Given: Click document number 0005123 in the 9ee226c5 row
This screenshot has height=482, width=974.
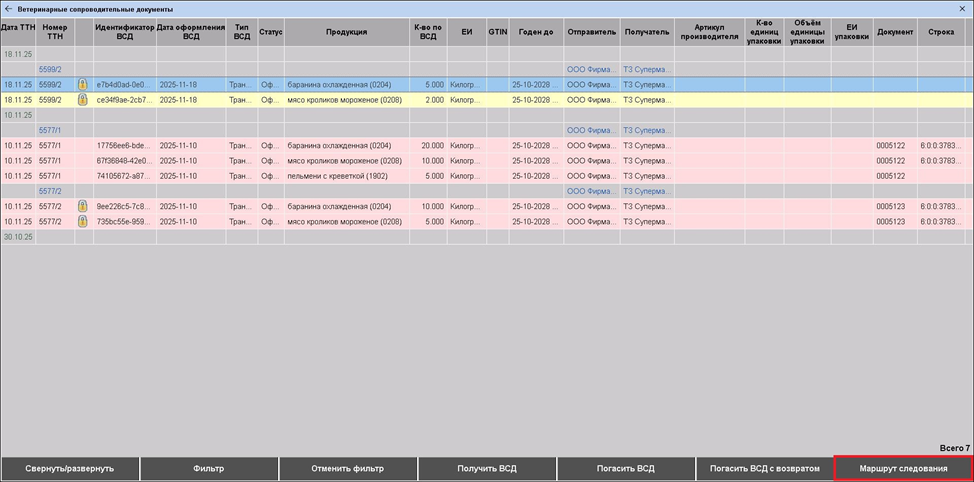Looking at the screenshot, I should [890, 206].
